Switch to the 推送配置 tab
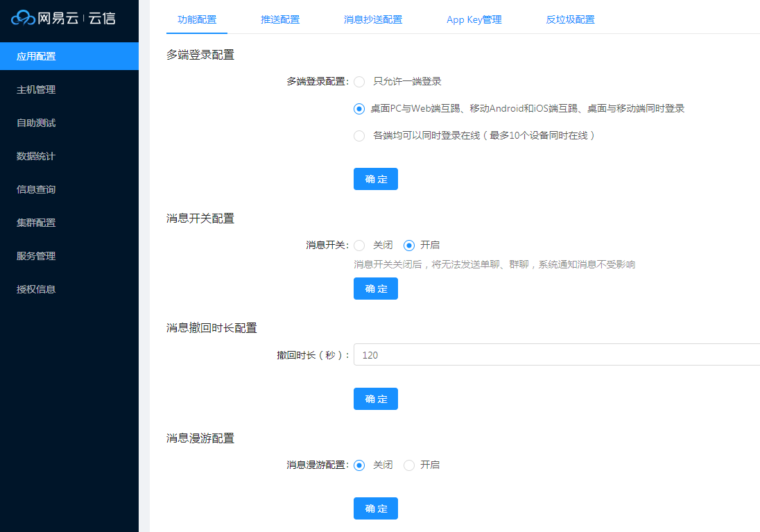Image resolution: width=760 pixels, height=532 pixels. (279, 19)
